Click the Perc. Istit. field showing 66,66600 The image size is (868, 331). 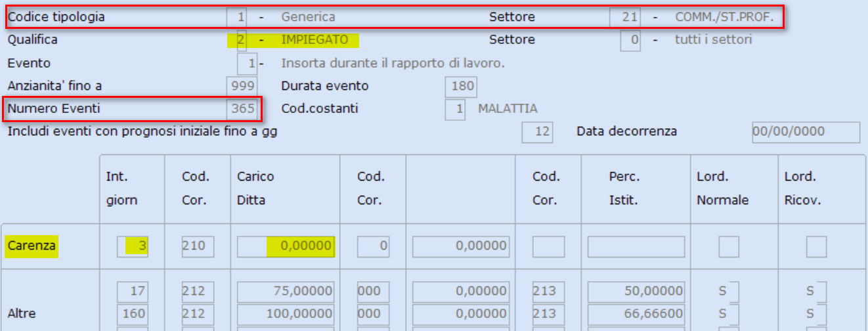click(636, 313)
